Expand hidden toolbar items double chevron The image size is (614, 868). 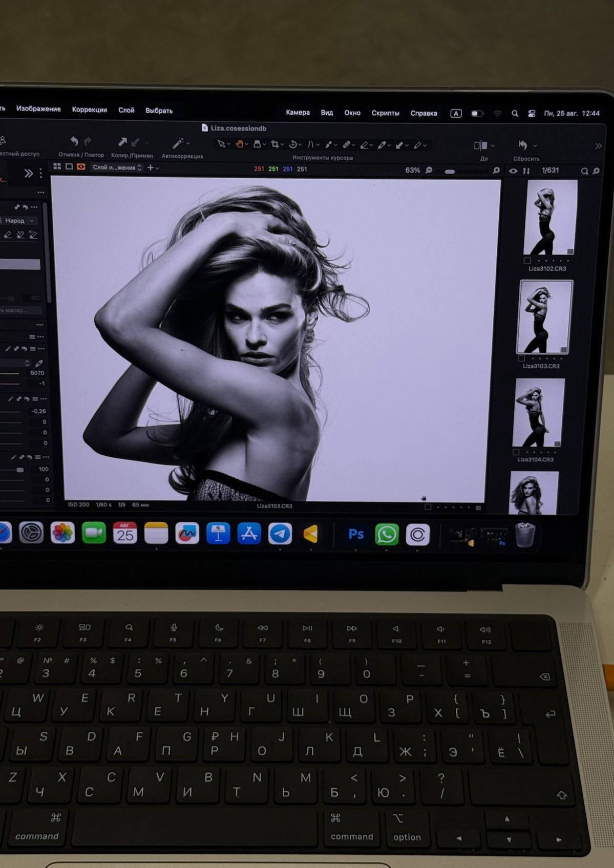598,146
